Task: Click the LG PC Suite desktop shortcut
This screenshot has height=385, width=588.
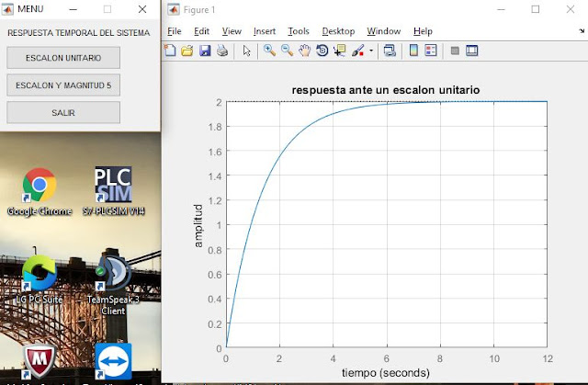Action: coord(40,279)
